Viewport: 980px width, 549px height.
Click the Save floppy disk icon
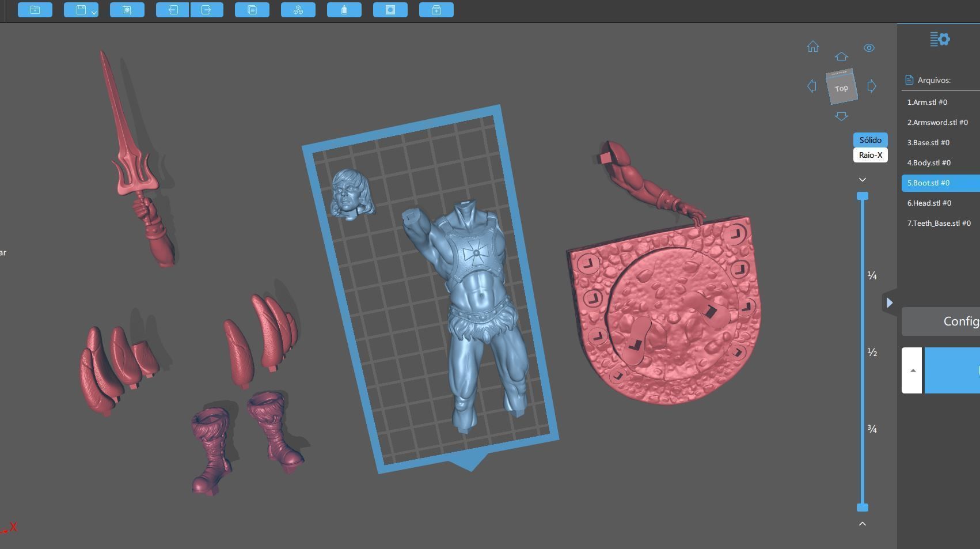81,10
